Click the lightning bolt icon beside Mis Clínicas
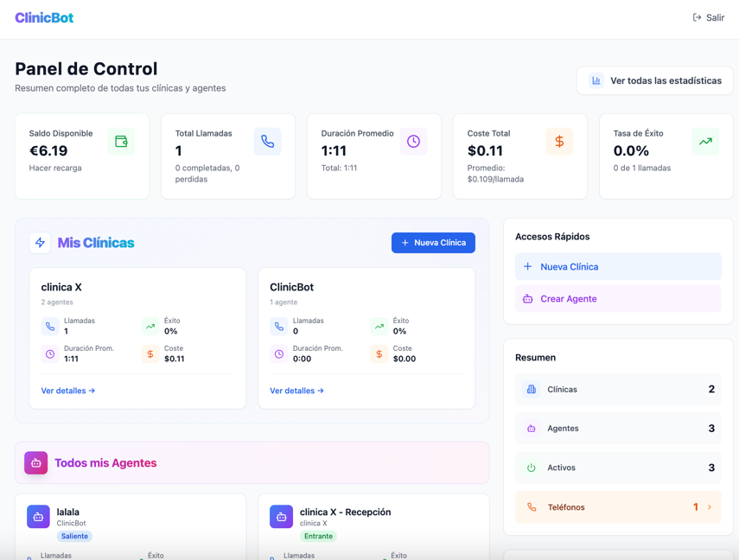The width and height of the screenshot is (739, 560). pos(40,243)
